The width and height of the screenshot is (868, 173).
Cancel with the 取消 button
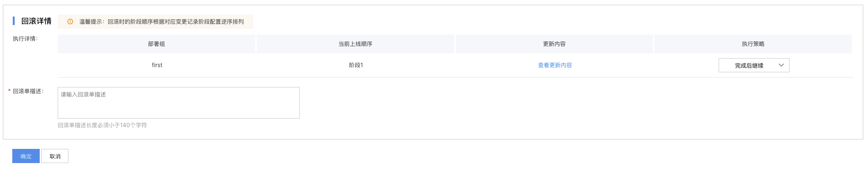pos(55,156)
